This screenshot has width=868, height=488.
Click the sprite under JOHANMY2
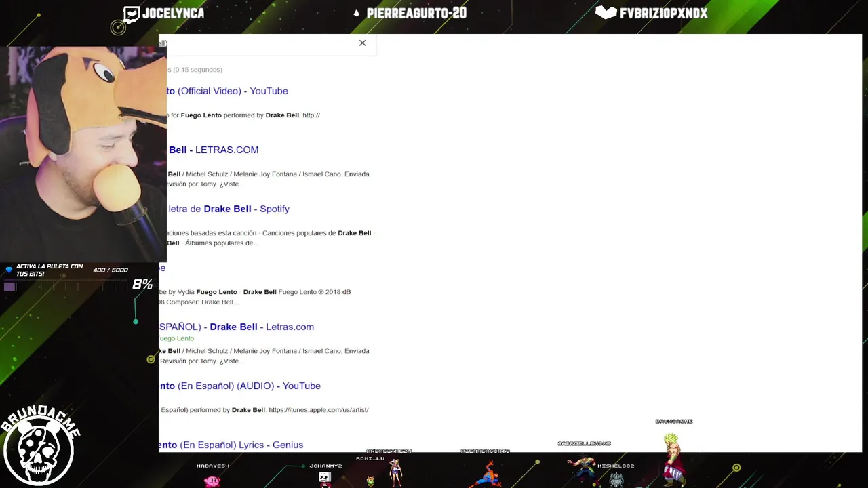click(x=325, y=479)
